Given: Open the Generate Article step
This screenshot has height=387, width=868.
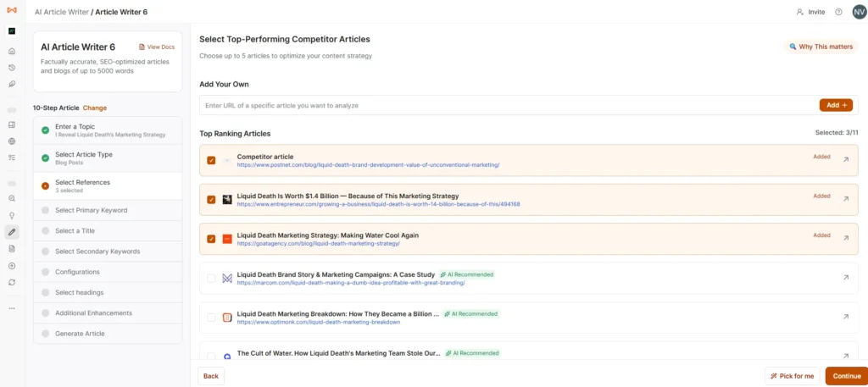Looking at the screenshot, I should (x=108, y=334).
